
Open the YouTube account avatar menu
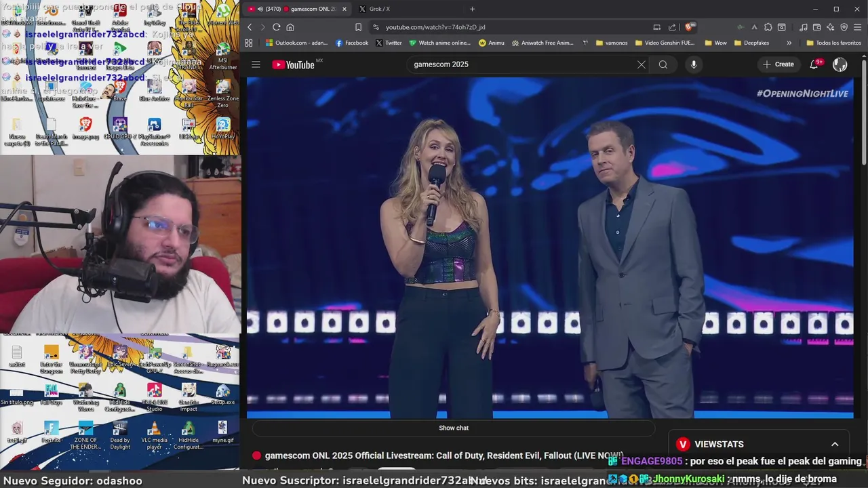point(840,64)
